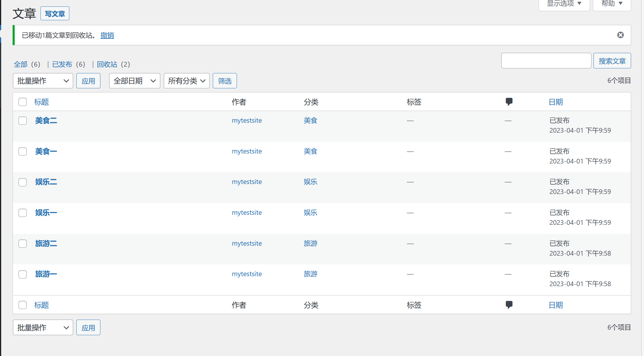This screenshot has width=644, height=356.
Task: Open the 帮助 help tab
Action: pyautogui.click(x=612, y=4)
